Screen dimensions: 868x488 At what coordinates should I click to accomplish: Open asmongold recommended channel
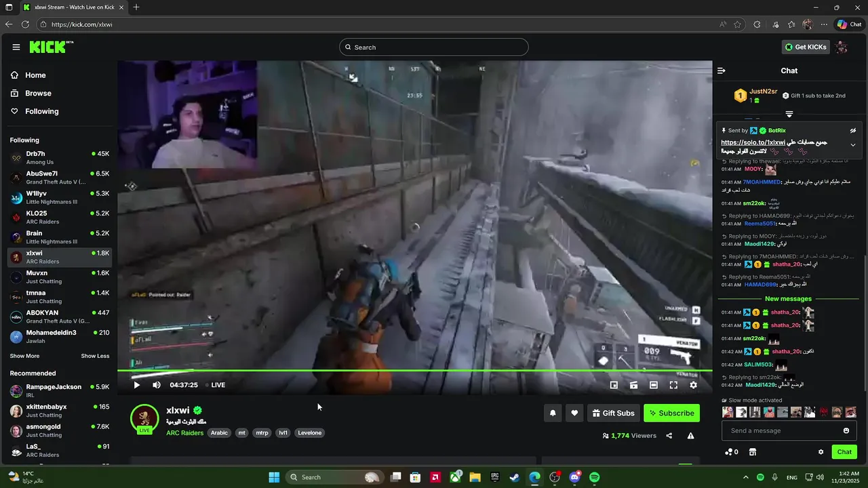[60, 430]
